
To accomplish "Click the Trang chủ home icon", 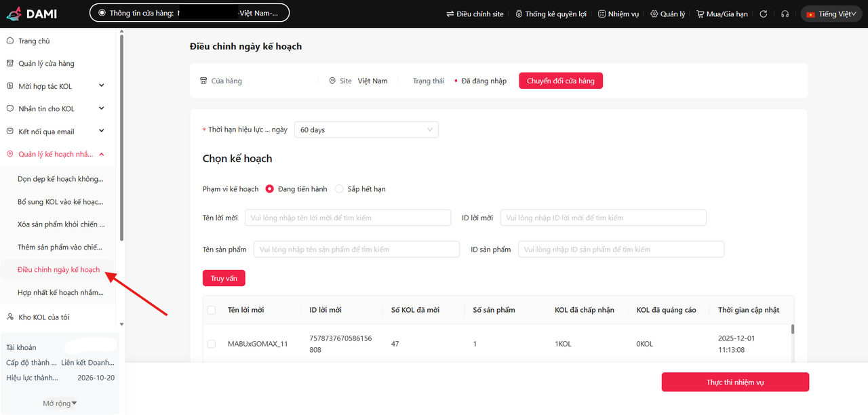I will (10, 41).
